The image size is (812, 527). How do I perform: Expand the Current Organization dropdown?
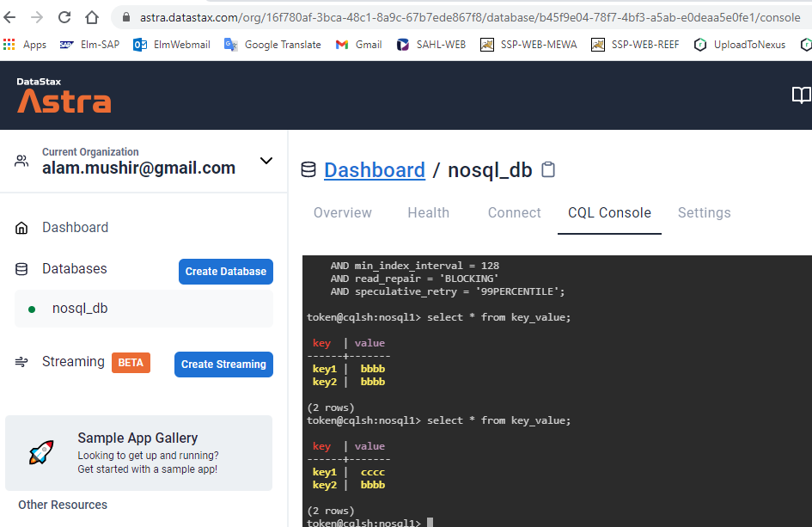tap(266, 161)
